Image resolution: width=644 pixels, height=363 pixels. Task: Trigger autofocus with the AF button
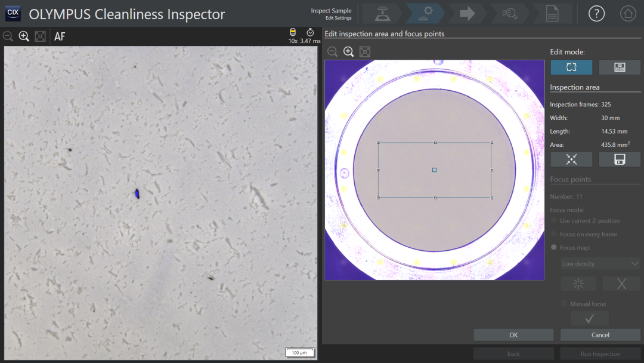[60, 36]
